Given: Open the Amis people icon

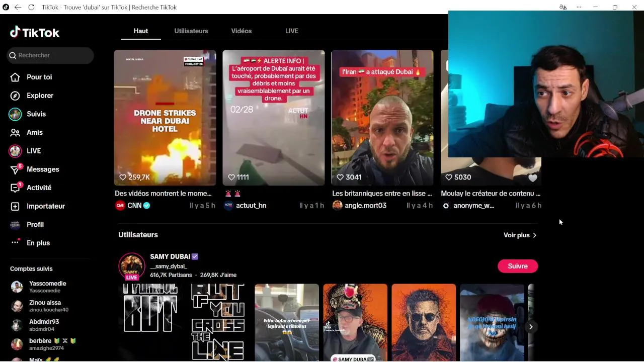Looking at the screenshot, I should click(x=15, y=132).
